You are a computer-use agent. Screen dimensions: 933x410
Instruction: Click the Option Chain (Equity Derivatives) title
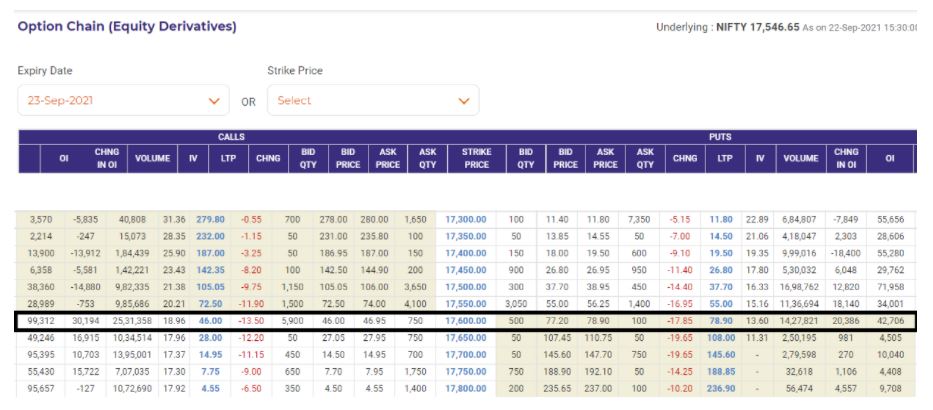127,26
